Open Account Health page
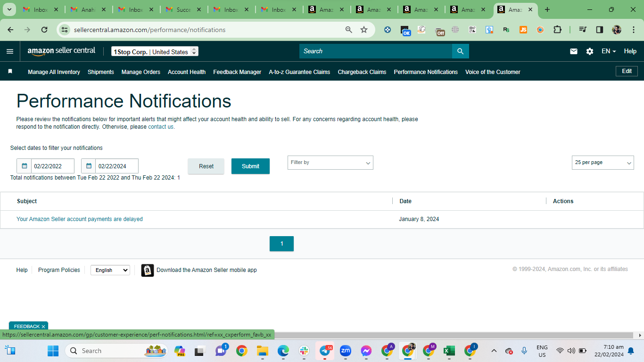 [187, 72]
